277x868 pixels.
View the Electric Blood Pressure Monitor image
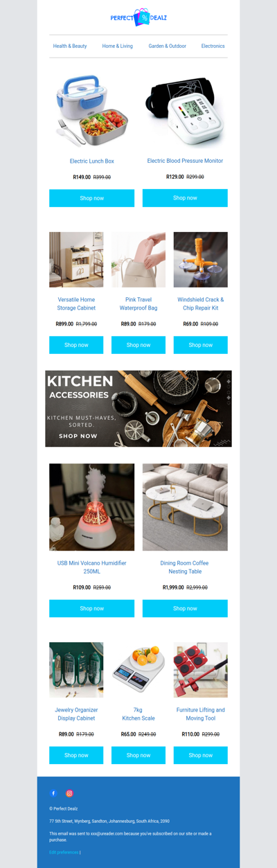(x=185, y=109)
